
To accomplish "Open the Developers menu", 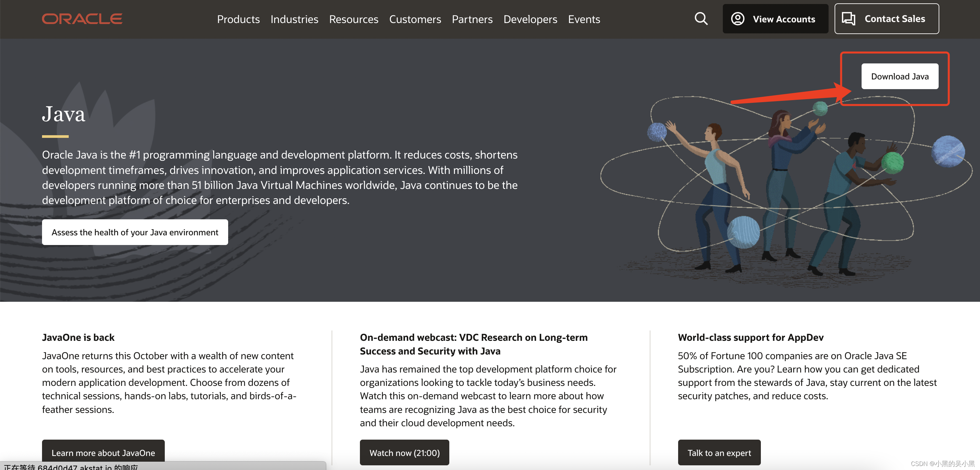I will [x=530, y=19].
